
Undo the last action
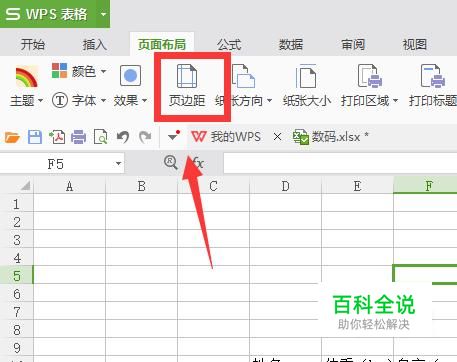(123, 137)
